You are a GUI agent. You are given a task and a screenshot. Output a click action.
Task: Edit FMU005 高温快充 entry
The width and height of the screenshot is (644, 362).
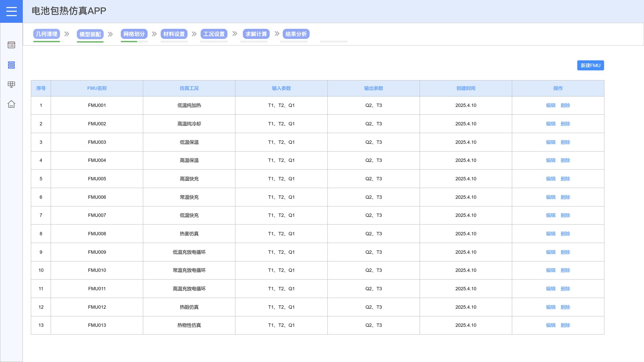coord(551,179)
